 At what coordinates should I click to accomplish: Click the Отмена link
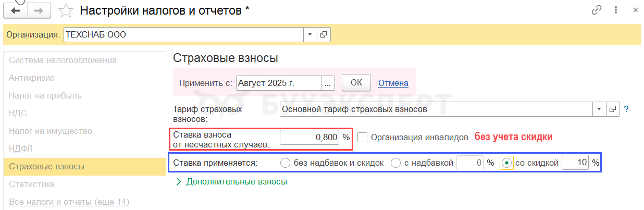point(393,83)
